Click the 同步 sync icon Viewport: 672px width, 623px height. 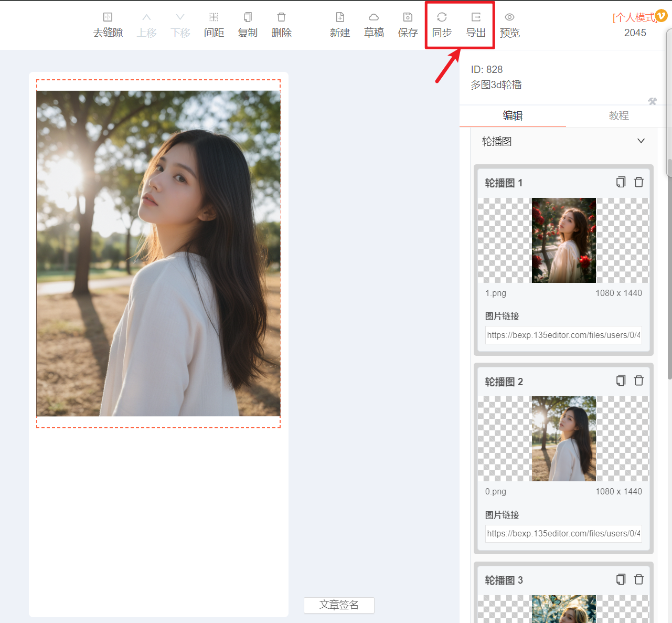click(x=442, y=17)
